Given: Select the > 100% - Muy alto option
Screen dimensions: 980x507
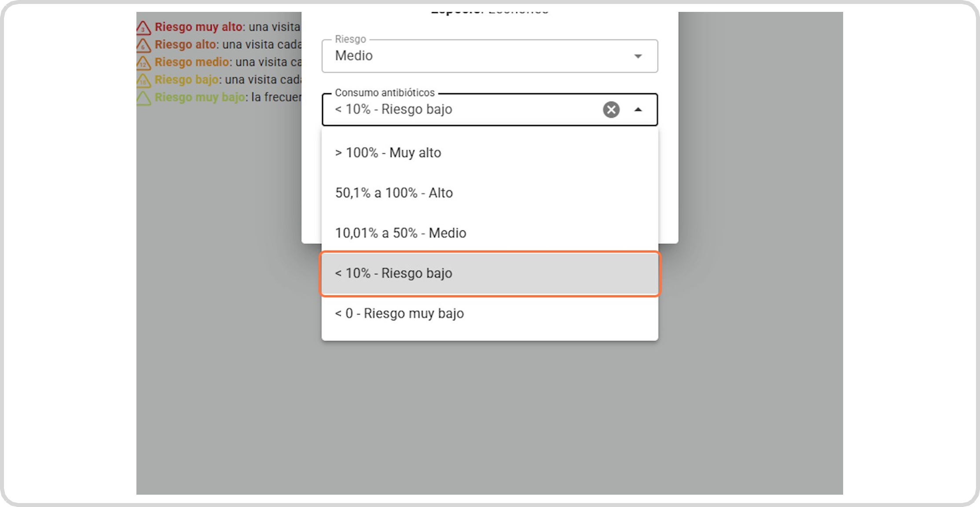Looking at the screenshot, I should (388, 153).
